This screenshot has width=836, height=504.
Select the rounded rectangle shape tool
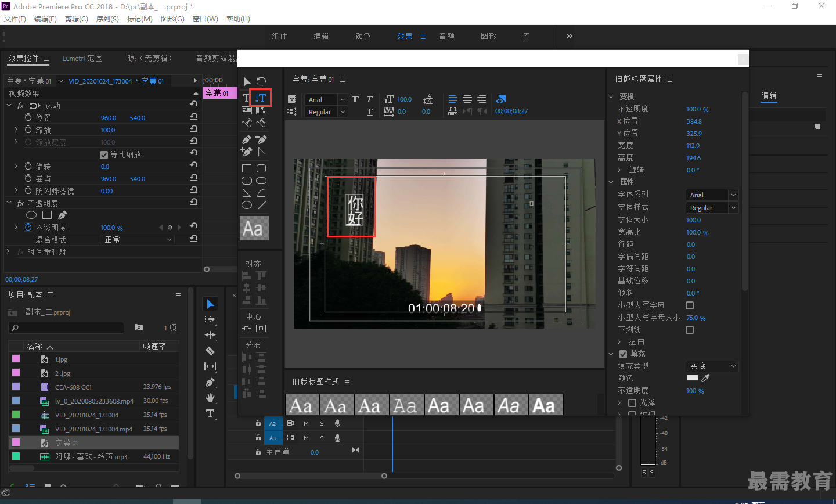(x=261, y=168)
